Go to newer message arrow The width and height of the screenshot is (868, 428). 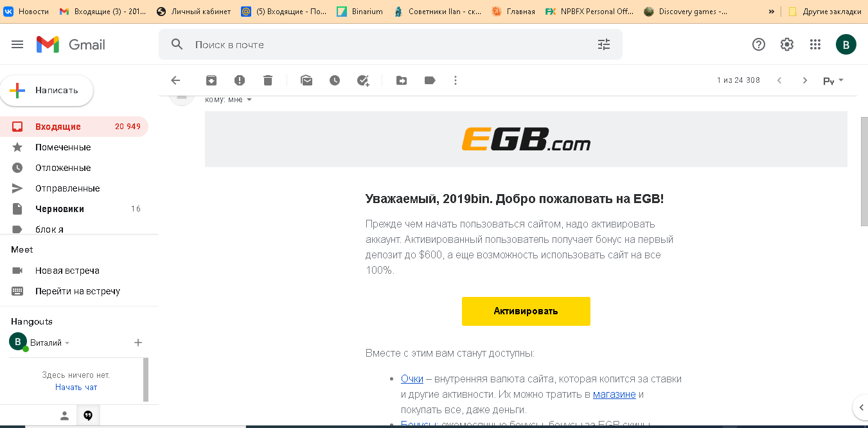coord(779,80)
